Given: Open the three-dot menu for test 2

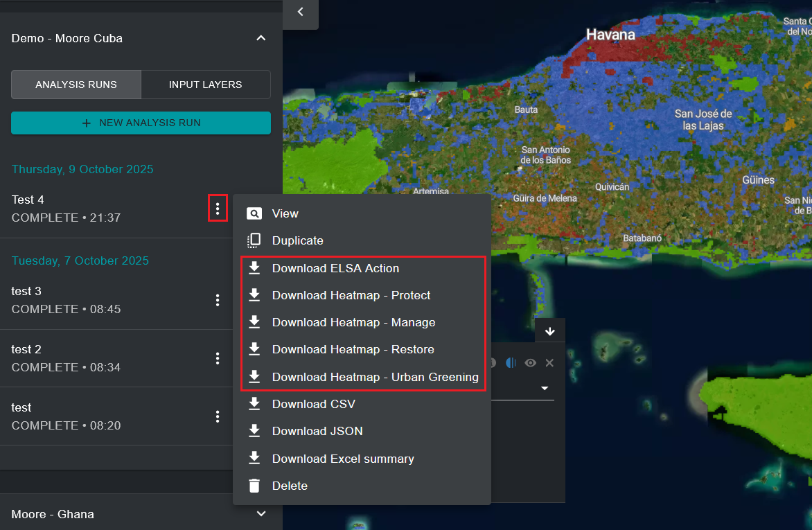Looking at the screenshot, I should (218, 358).
